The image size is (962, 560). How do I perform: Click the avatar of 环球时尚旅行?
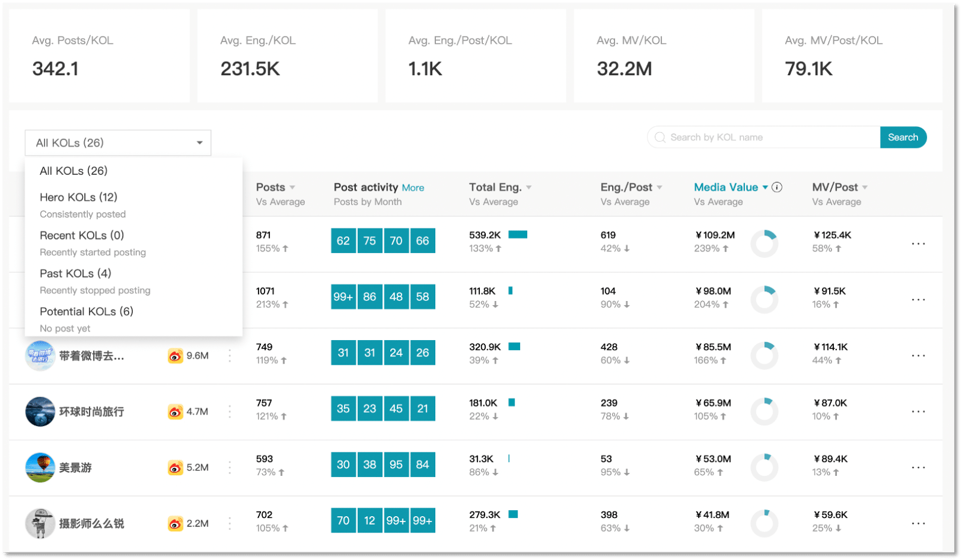40,412
